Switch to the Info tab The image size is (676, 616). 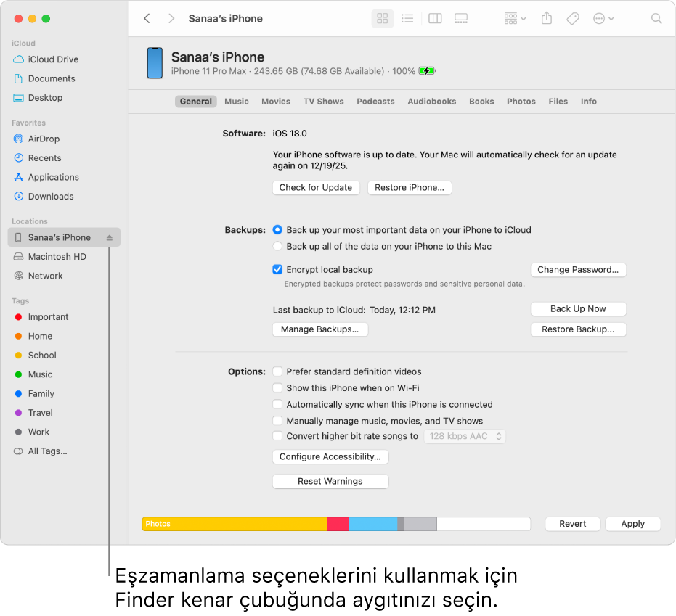tap(588, 102)
